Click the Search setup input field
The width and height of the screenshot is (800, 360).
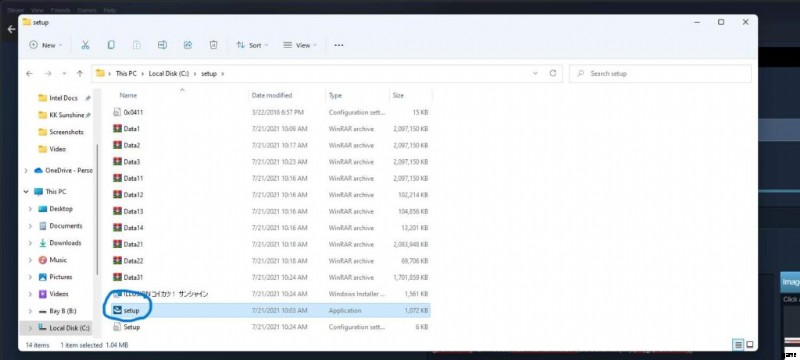coord(660,73)
